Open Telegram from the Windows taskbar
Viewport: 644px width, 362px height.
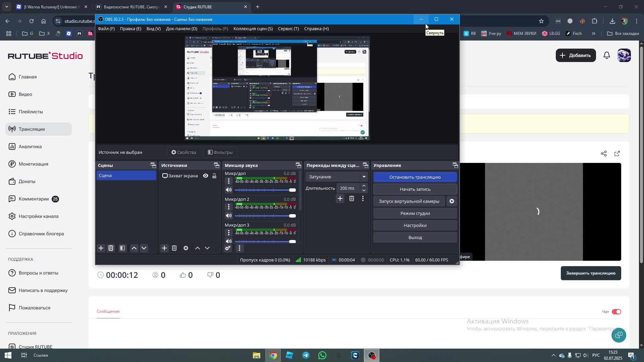pos(306,355)
